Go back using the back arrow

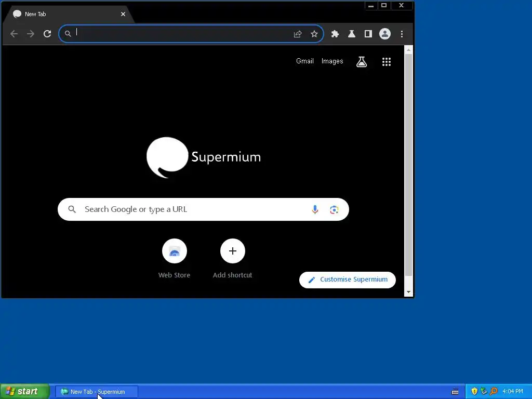(14, 34)
